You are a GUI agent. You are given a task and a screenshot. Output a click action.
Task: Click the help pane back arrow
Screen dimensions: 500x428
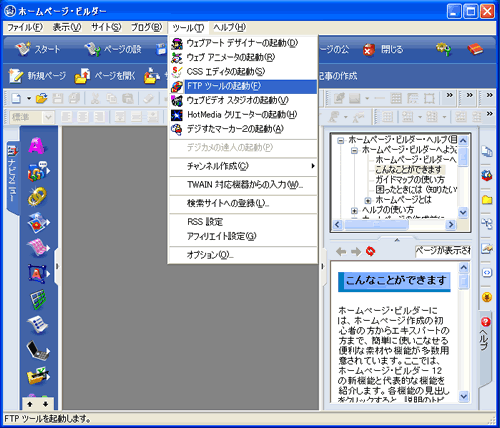[x=341, y=252]
